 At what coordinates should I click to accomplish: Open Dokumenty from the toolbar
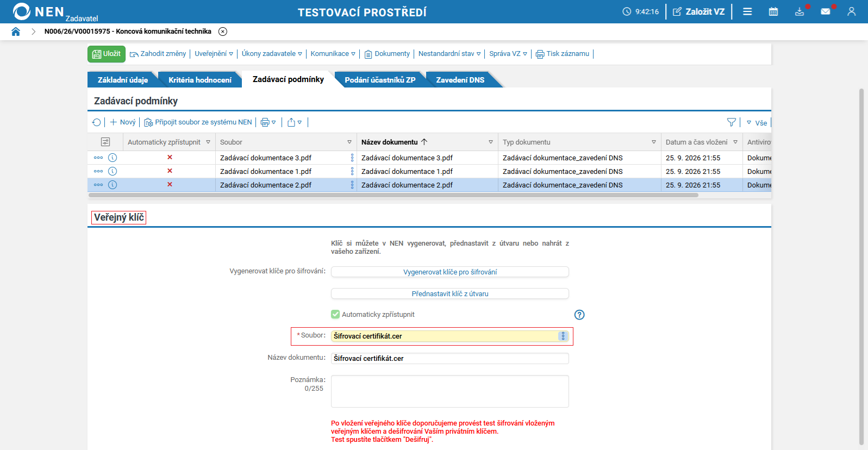click(x=387, y=54)
